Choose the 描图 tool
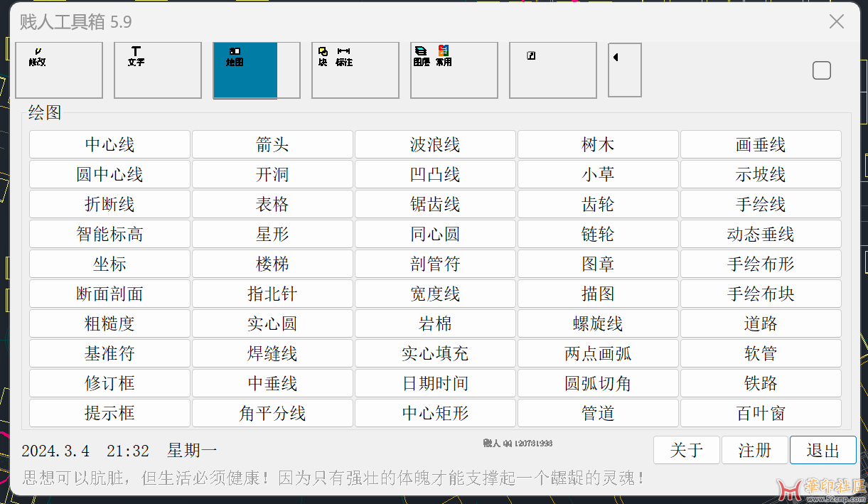Image resolution: width=868 pixels, height=504 pixels. (598, 294)
